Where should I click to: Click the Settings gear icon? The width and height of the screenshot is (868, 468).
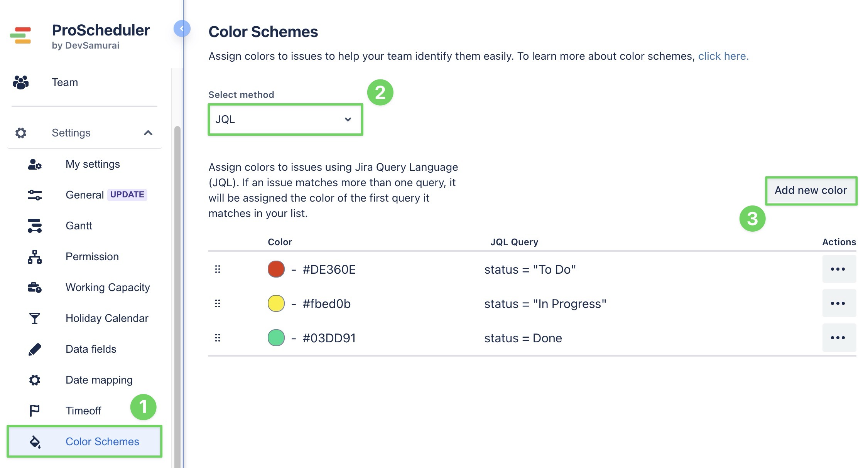[20, 133]
